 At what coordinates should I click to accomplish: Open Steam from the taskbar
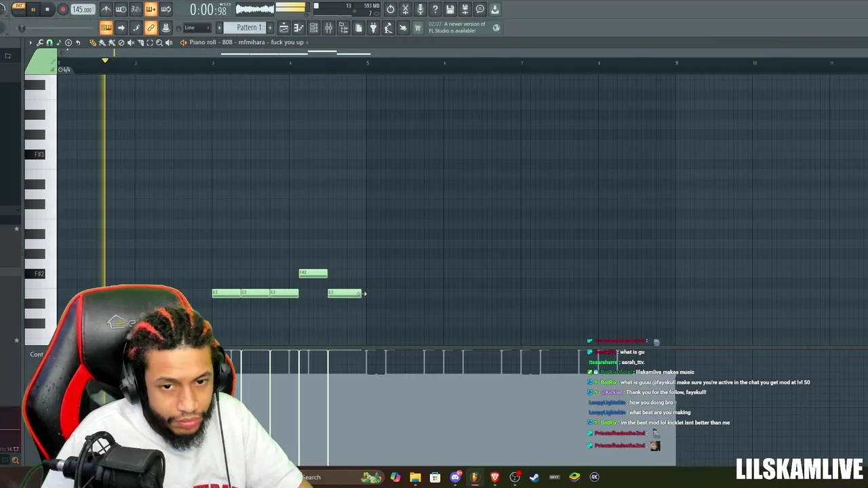click(534, 477)
